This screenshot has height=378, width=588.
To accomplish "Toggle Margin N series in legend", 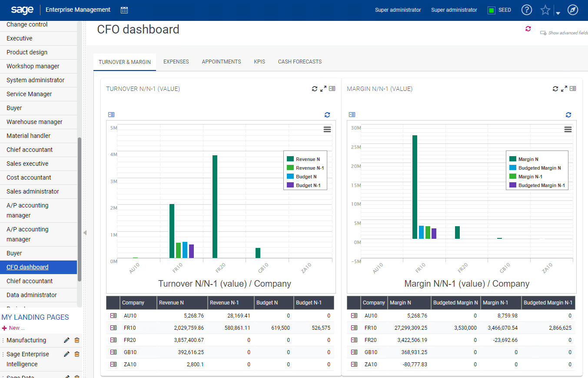I will 524,159.
